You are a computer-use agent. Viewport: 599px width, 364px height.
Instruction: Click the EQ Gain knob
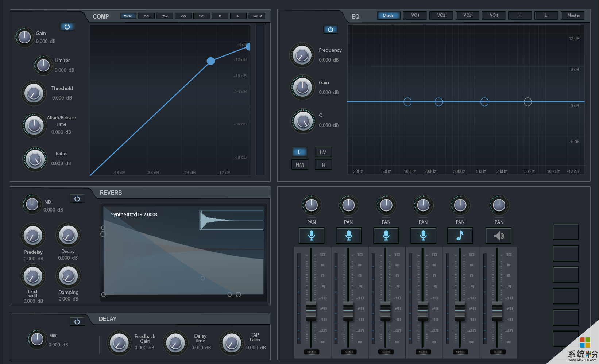[x=302, y=88]
